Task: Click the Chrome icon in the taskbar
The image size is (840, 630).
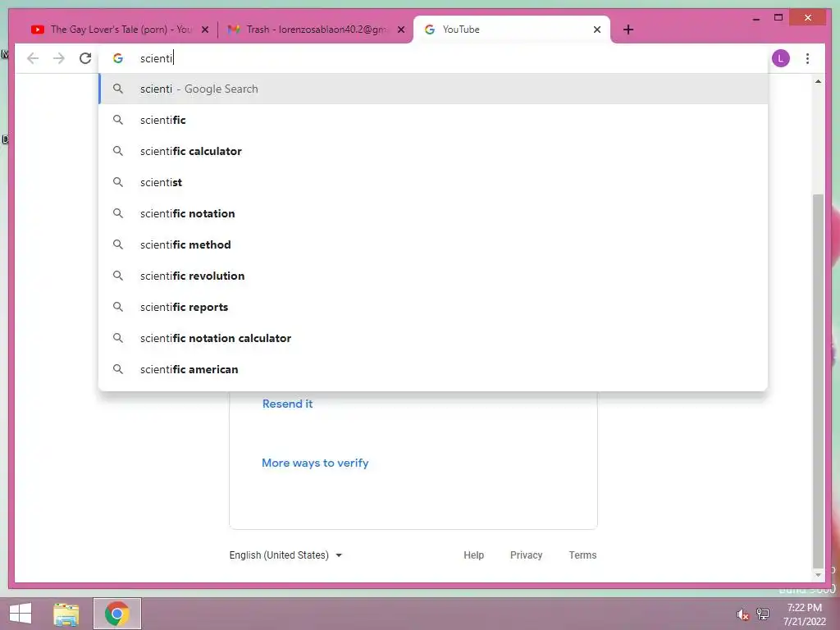Action: (116, 614)
